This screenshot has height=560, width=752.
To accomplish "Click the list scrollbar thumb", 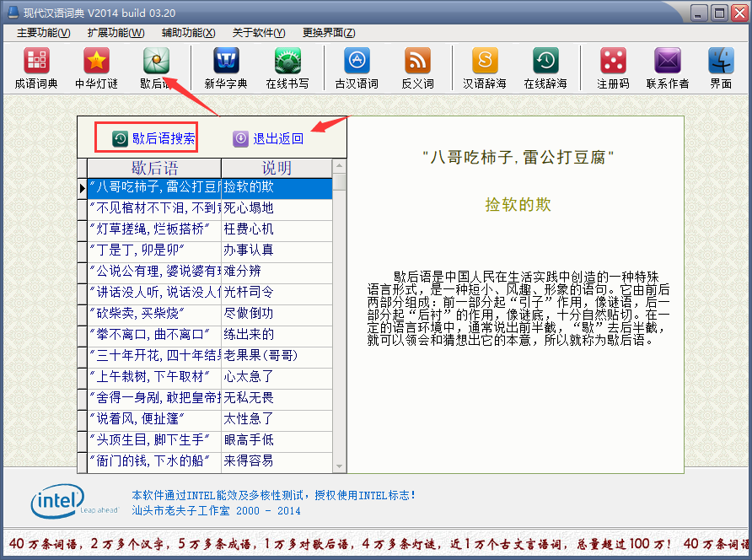I will [340, 182].
